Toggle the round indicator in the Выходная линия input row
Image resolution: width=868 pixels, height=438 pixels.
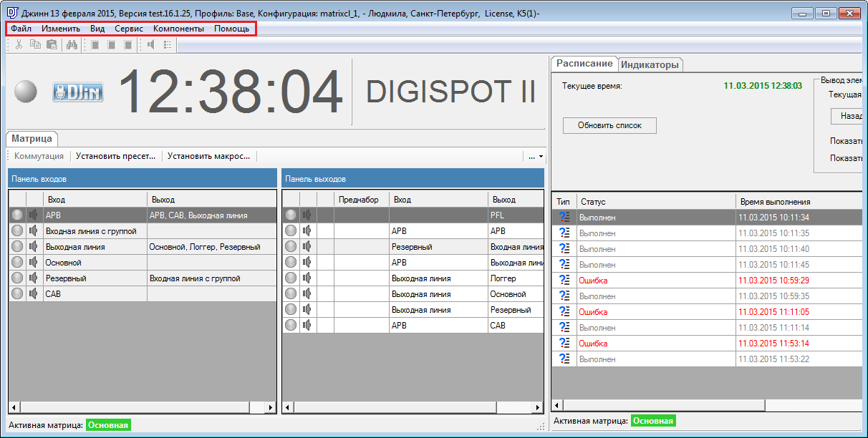17,246
